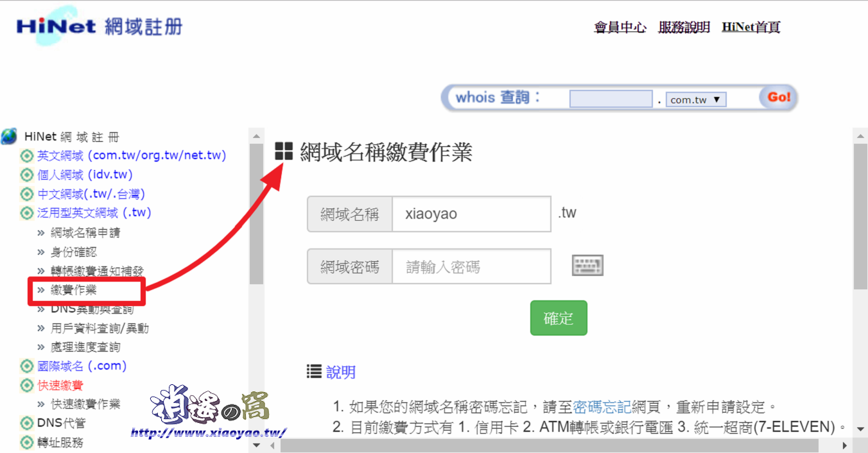Open the com.tw domain suffix dropdown
868x453 pixels.
tap(696, 99)
